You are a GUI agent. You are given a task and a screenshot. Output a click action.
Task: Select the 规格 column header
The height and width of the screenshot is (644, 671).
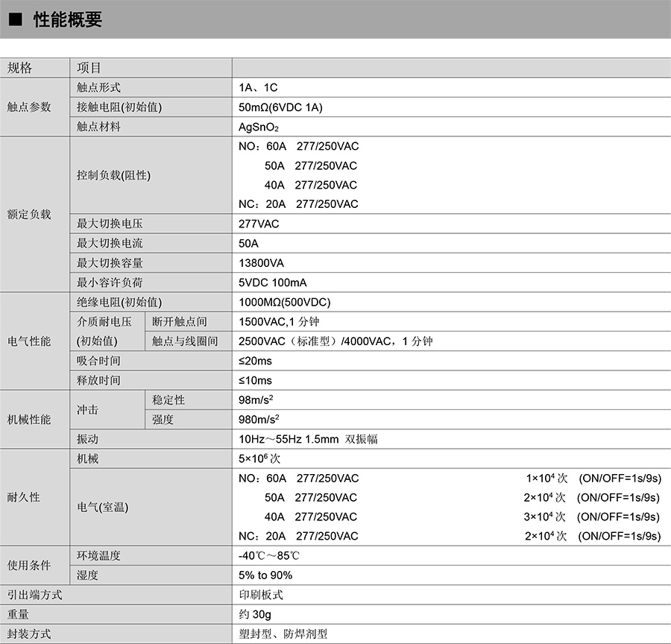coord(20,68)
